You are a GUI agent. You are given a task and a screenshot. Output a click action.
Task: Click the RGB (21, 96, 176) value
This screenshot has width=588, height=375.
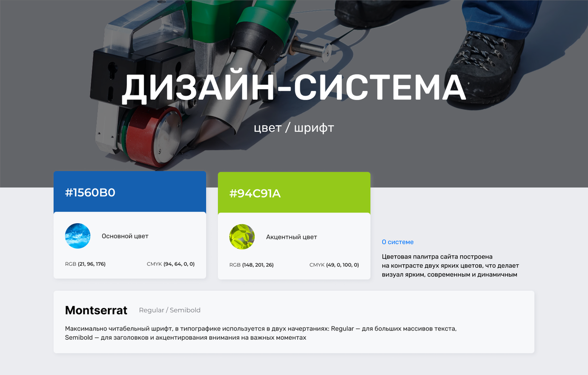(x=85, y=264)
